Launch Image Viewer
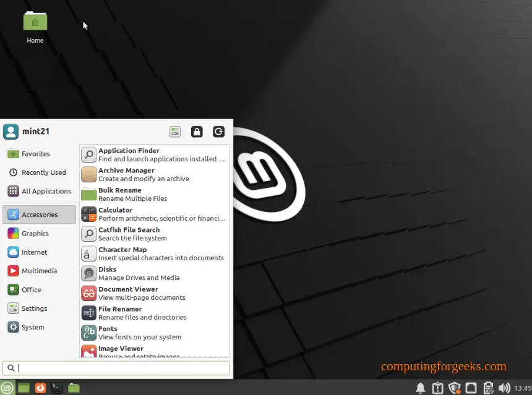 (x=155, y=350)
